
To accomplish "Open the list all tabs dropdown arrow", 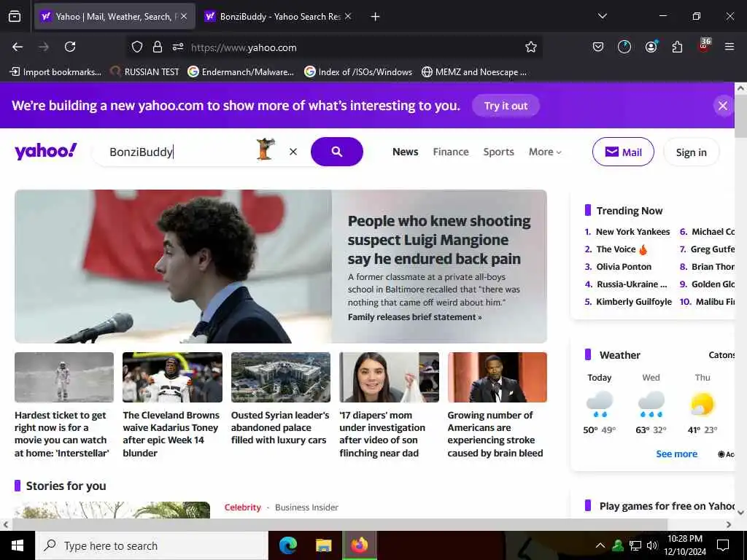I will [x=602, y=17].
